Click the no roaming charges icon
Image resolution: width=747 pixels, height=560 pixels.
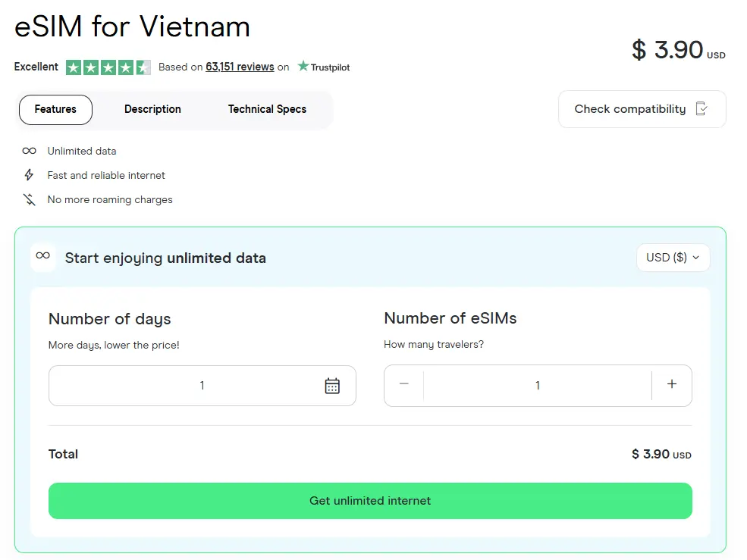[x=29, y=199]
